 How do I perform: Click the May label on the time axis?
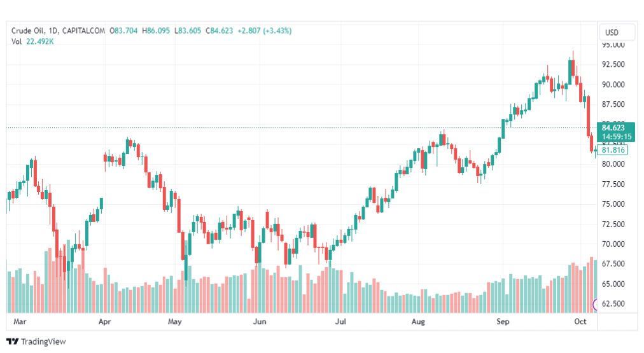click(x=174, y=322)
